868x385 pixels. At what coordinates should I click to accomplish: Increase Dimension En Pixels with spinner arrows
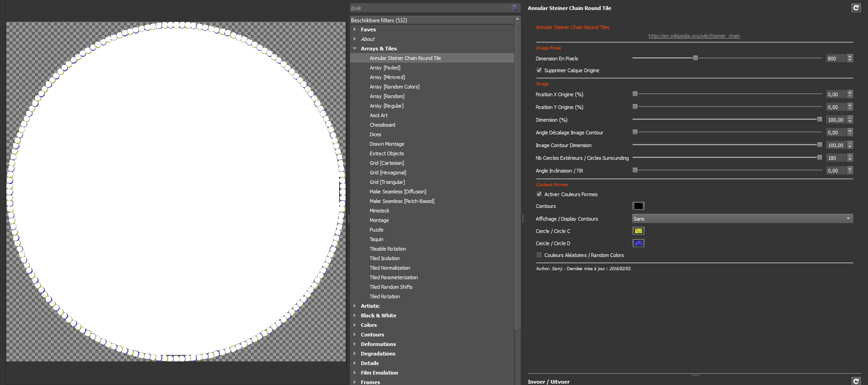850,56
